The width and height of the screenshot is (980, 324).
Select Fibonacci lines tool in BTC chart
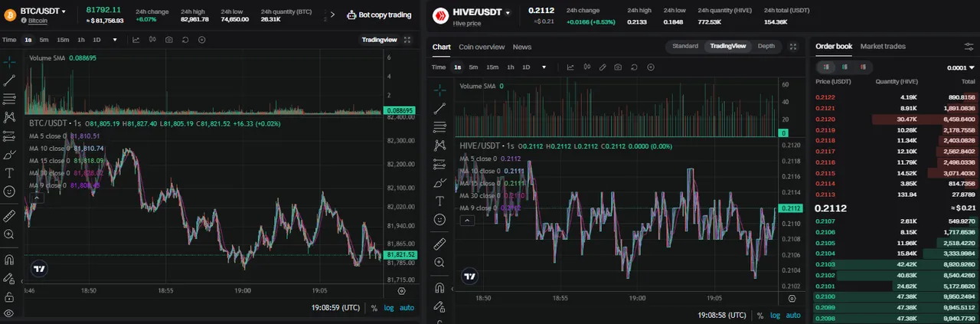[9, 99]
